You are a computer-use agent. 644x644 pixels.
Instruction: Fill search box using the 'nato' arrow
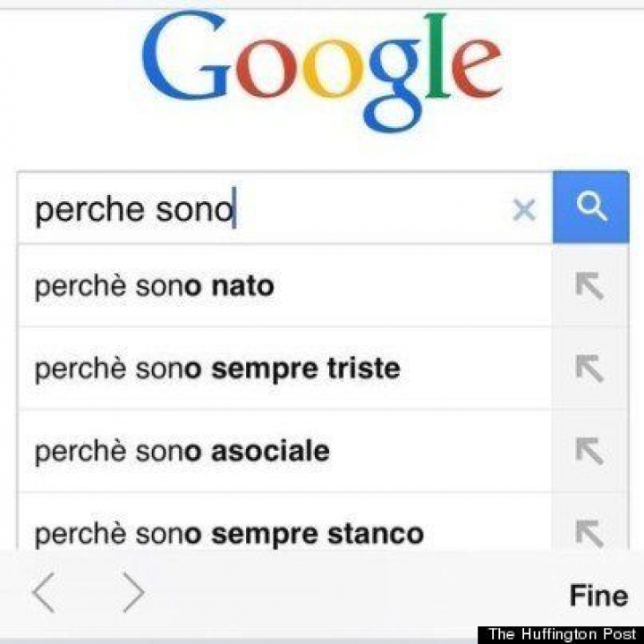click(x=589, y=286)
